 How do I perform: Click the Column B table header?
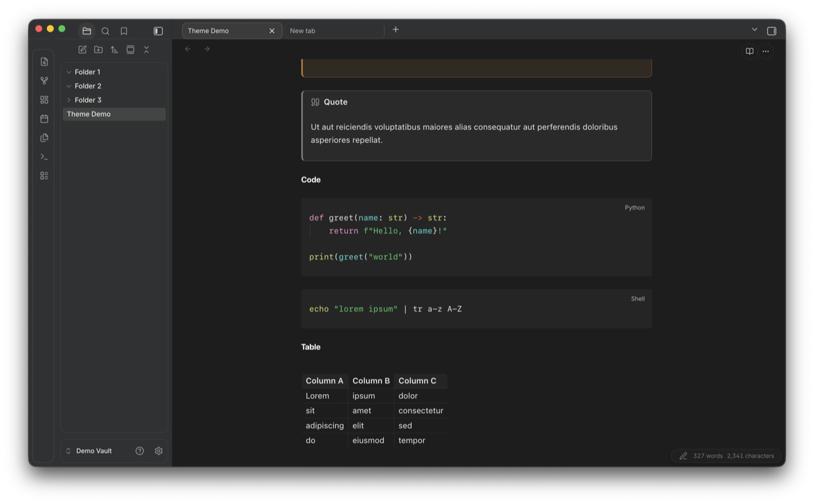(x=371, y=381)
